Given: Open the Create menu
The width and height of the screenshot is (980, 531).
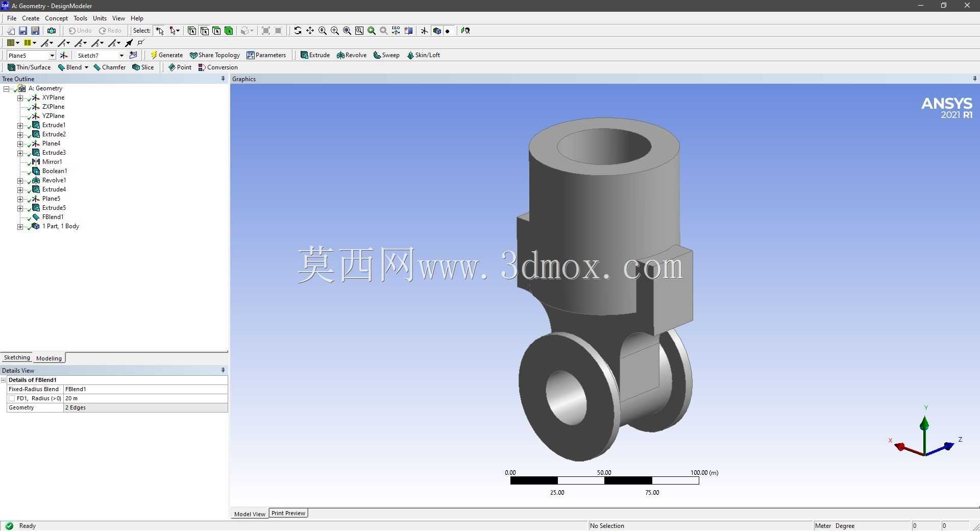Looking at the screenshot, I should 31,18.
